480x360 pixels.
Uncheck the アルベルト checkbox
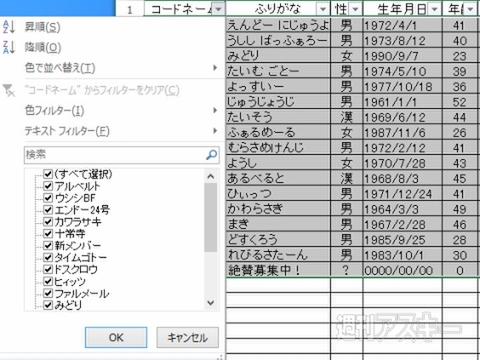(48, 186)
